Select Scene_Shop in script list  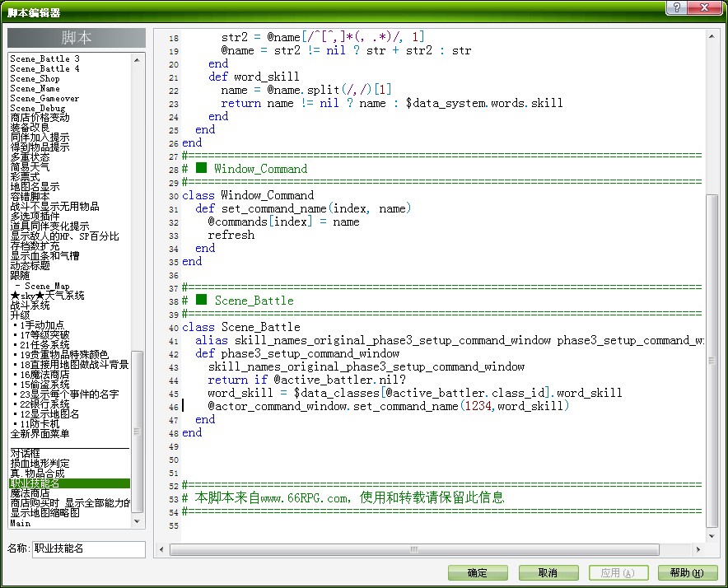[x=35, y=78]
